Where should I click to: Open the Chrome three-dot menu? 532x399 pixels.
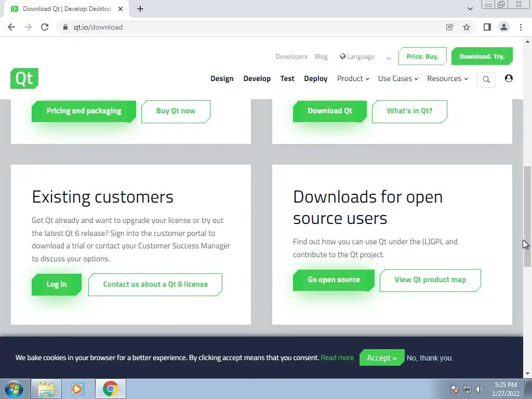[x=521, y=27]
